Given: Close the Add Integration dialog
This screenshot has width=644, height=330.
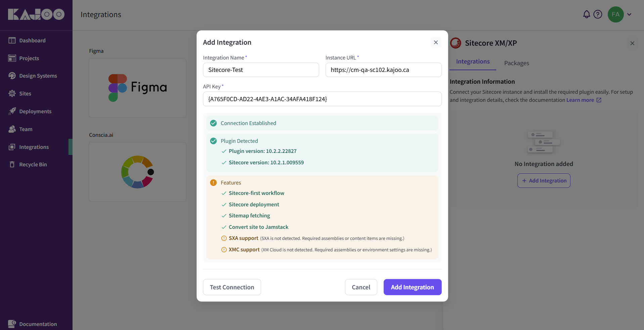Looking at the screenshot, I should click(436, 42).
